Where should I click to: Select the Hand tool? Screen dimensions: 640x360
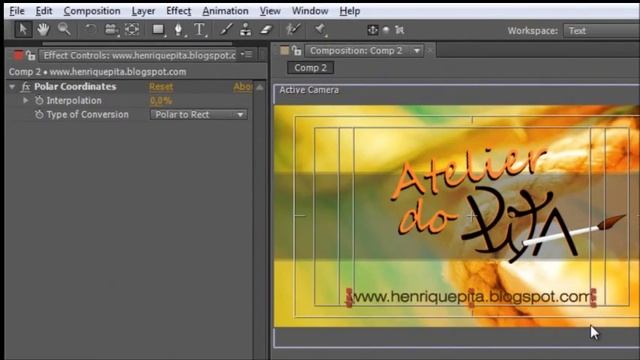[43, 29]
